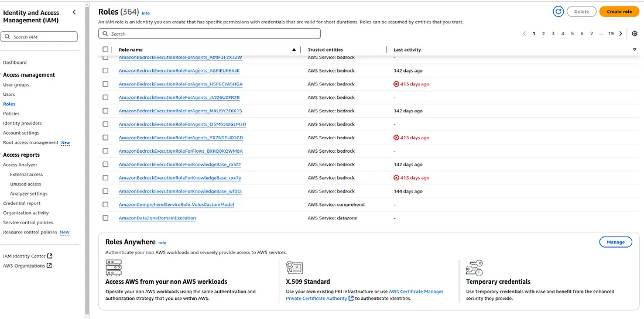Go to next page of roles

[621, 34]
